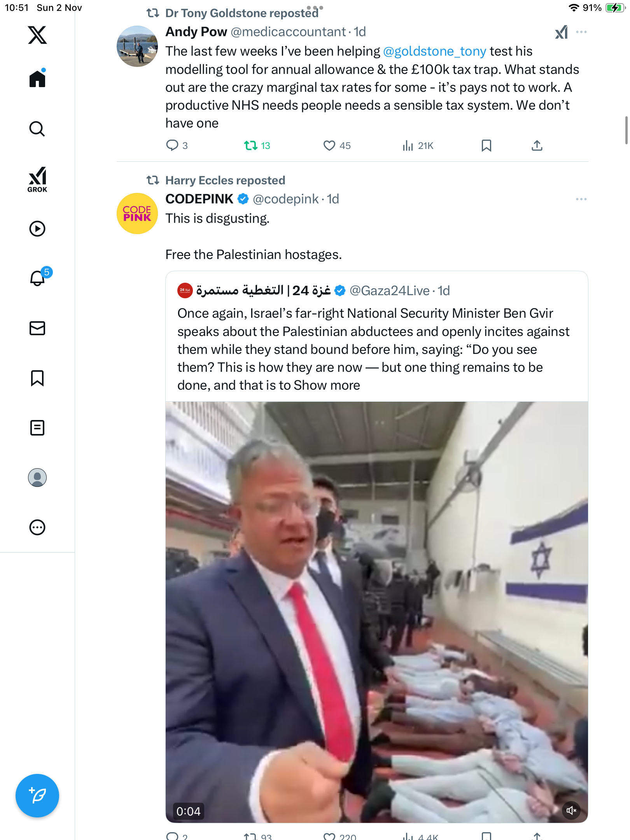
Task: Go to Home tab in sidebar
Action: tap(37, 79)
